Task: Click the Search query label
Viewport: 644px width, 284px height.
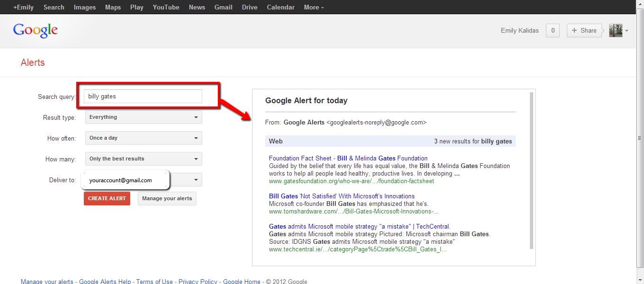Action: pos(57,97)
